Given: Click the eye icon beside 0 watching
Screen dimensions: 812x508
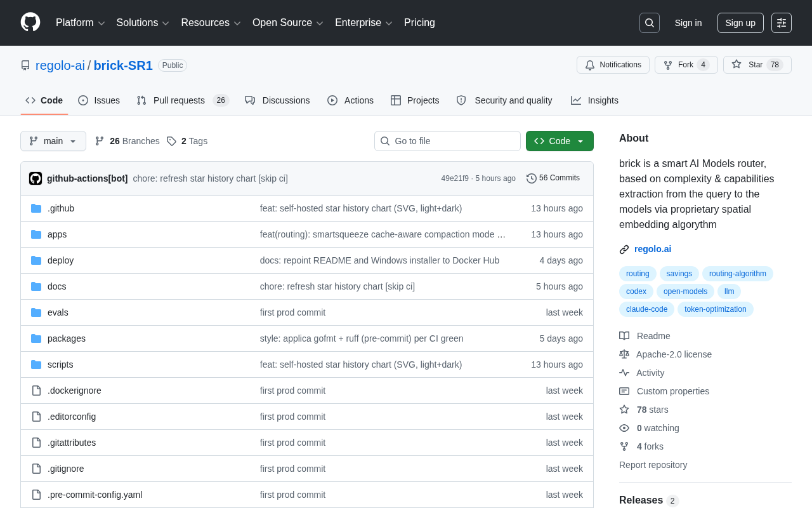Looking at the screenshot, I should coord(624,428).
